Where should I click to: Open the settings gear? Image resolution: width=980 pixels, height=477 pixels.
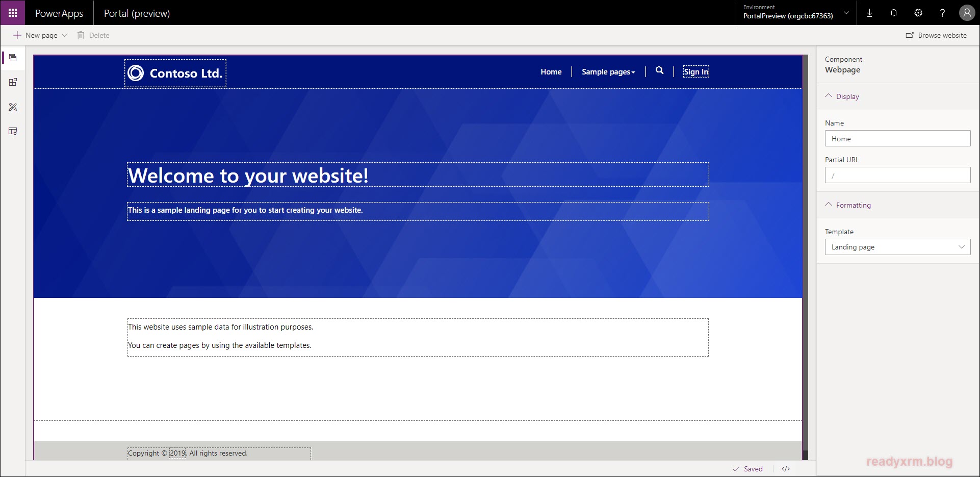click(x=918, y=13)
